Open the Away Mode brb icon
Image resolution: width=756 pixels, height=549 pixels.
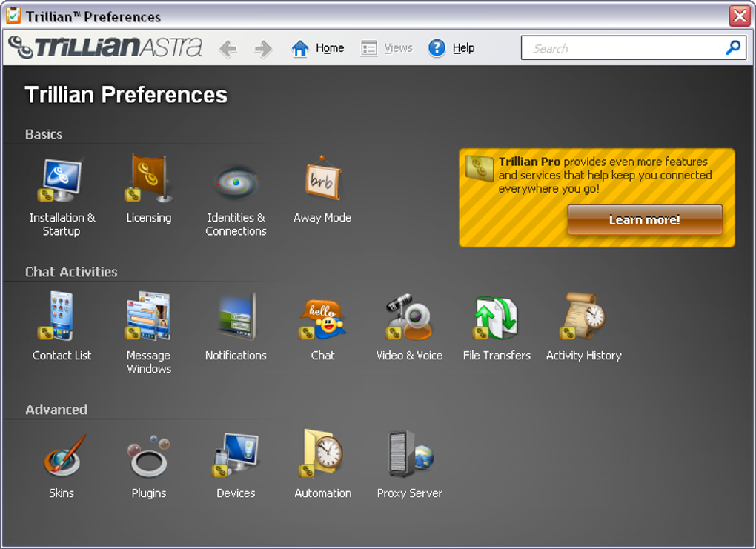tap(323, 179)
